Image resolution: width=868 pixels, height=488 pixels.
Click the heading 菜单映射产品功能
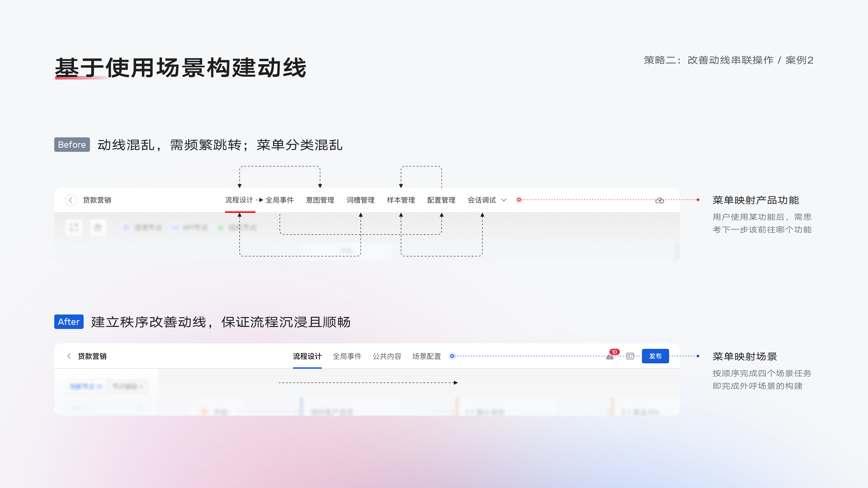pyautogui.click(x=756, y=200)
